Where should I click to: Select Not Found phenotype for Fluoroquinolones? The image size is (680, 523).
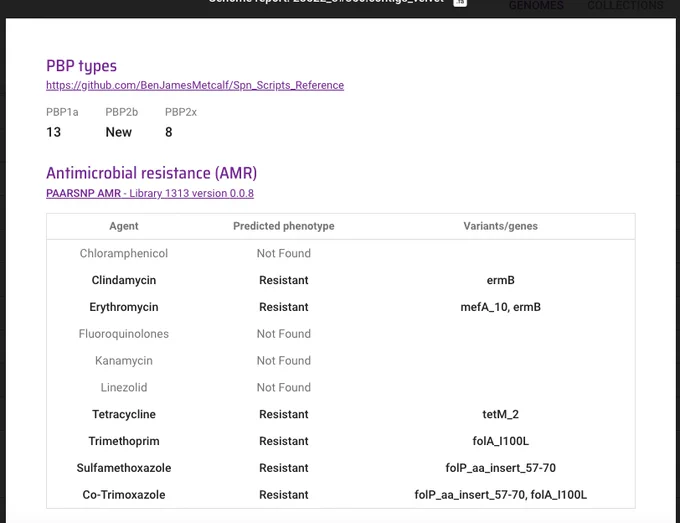284,334
